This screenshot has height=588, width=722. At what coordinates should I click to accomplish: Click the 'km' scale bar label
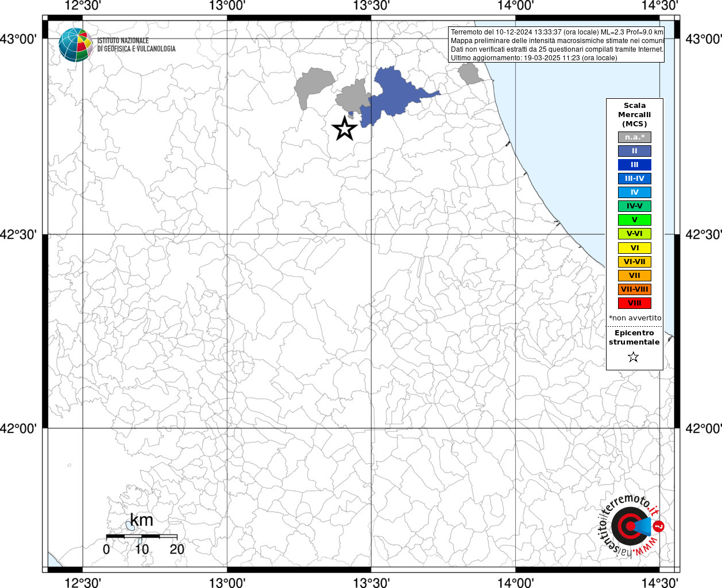pyautogui.click(x=141, y=520)
